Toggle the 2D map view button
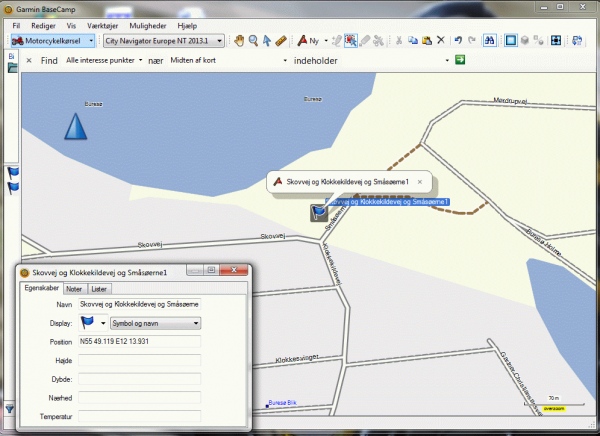Viewport: 600px width, 436px height. pos(511,41)
